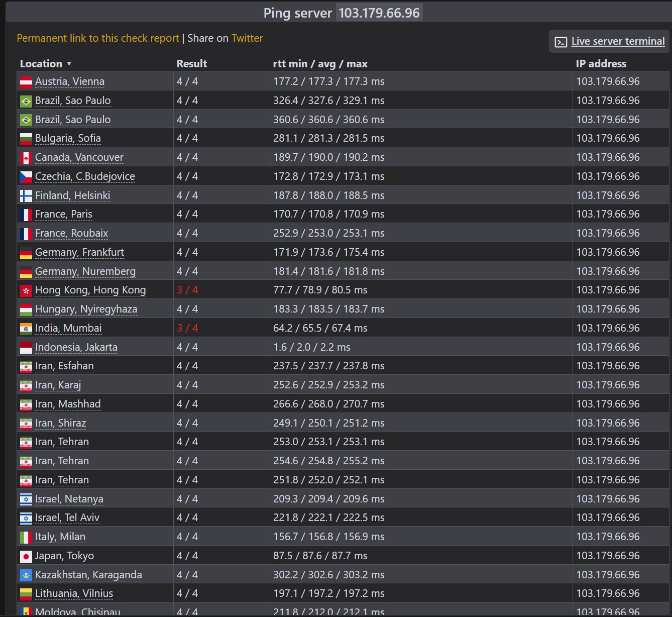This screenshot has width=672, height=617.
Task: Click the Finland flag icon
Action: tap(26, 196)
